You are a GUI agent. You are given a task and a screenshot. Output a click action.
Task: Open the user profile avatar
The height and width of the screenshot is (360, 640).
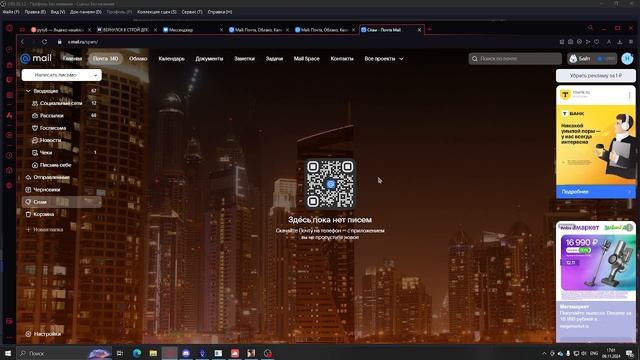(627, 59)
